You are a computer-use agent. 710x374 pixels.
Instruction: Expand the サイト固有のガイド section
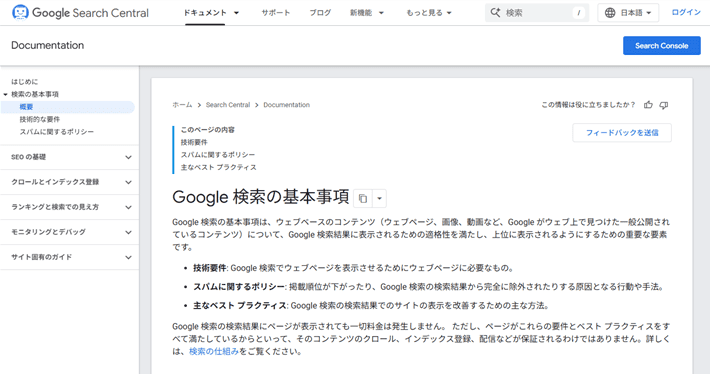coord(69,257)
